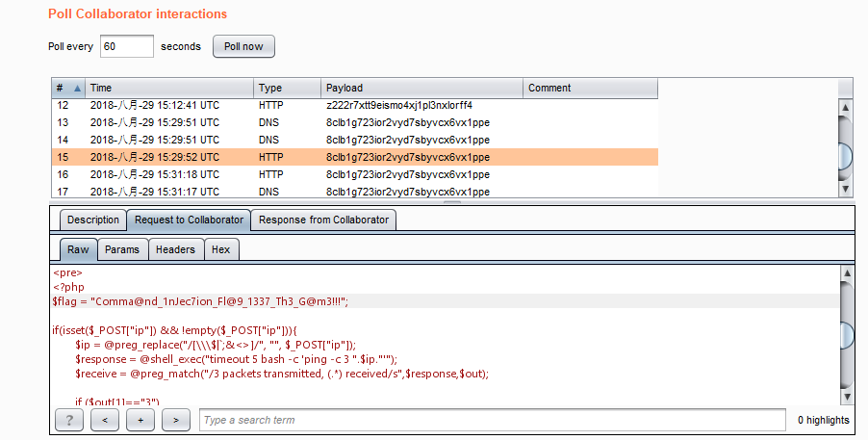Switch to the Hex view tab

coord(221,249)
